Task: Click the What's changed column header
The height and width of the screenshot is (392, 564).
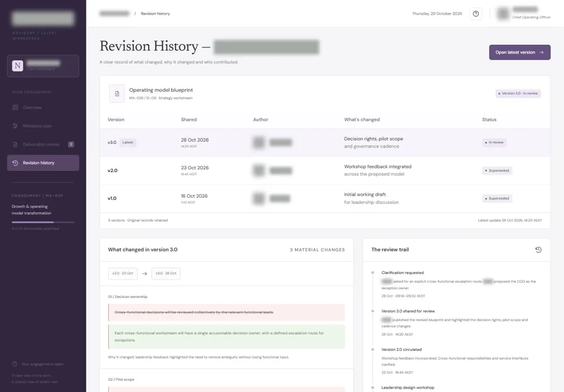Action: (361, 119)
